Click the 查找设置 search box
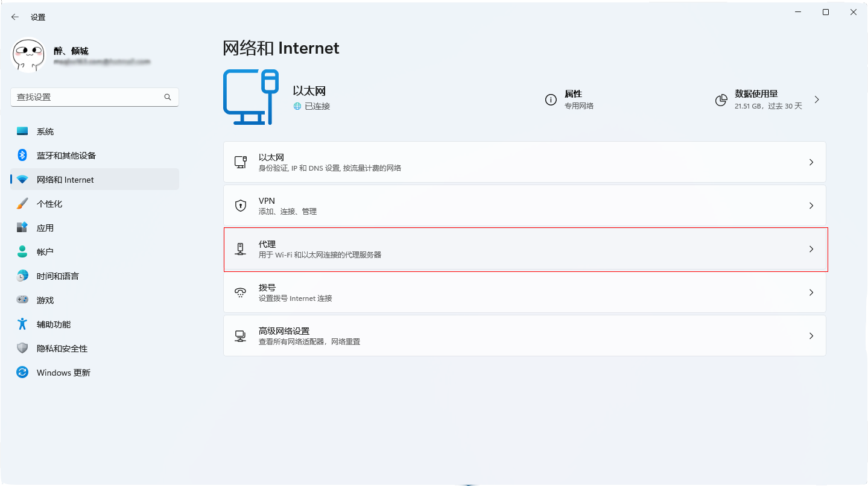Image resolution: width=868 pixels, height=486 pixels. [x=95, y=97]
